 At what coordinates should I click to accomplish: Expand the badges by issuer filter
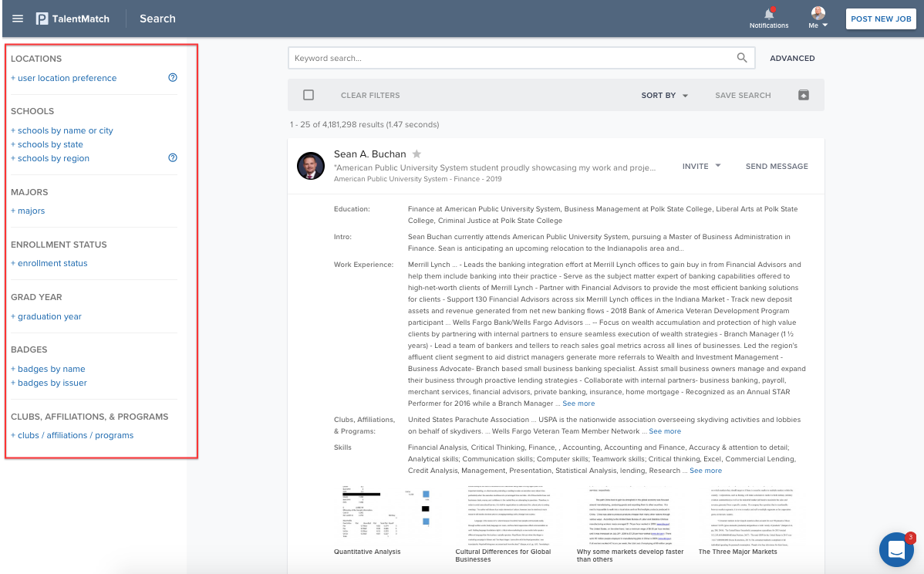coord(49,383)
